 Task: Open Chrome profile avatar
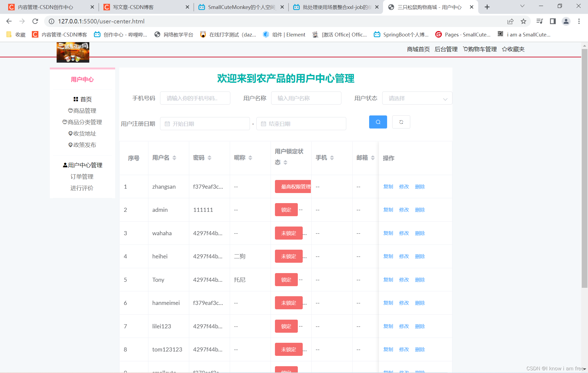click(x=566, y=21)
